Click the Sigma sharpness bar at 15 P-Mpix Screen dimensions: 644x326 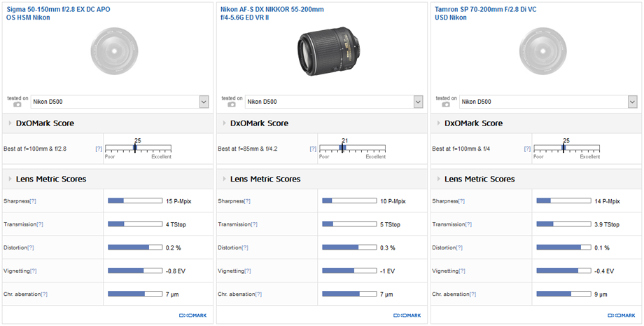click(135, 201)
